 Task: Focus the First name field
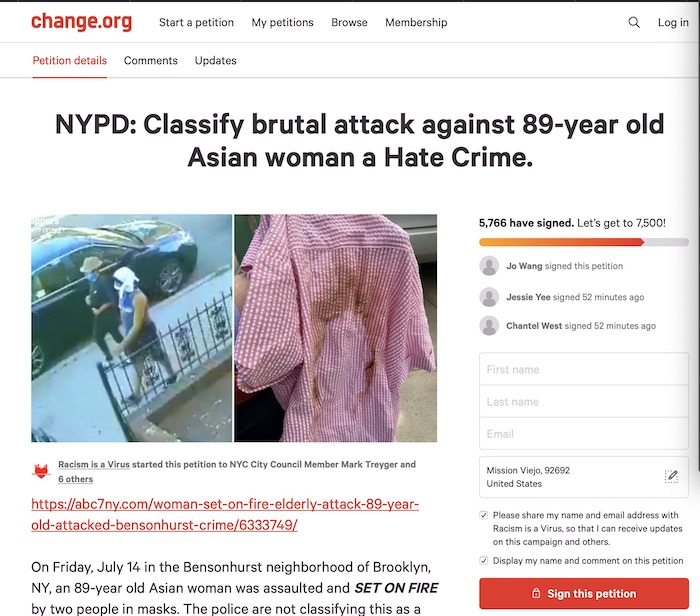[x=584, y=369]
